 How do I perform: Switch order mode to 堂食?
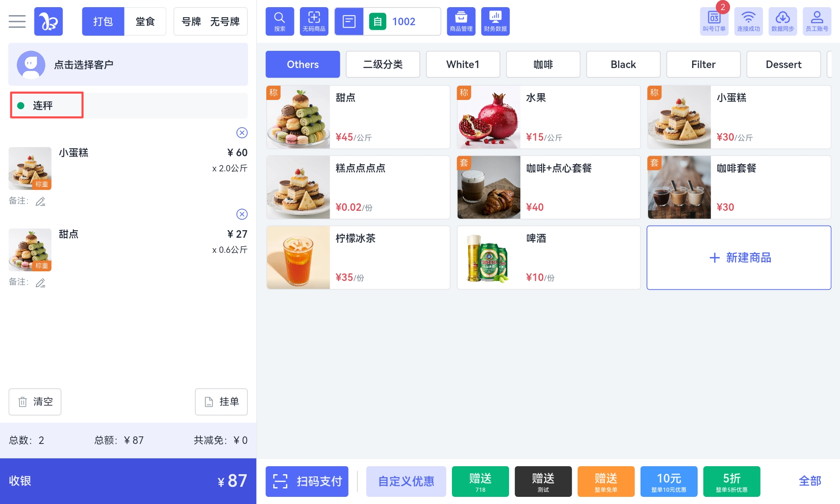tap(145, 21)
